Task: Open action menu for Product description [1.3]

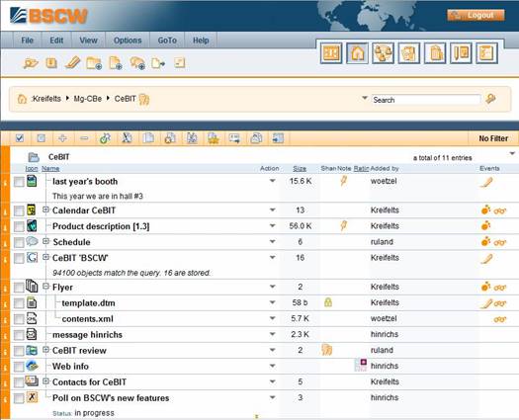Action: point(273,225)
